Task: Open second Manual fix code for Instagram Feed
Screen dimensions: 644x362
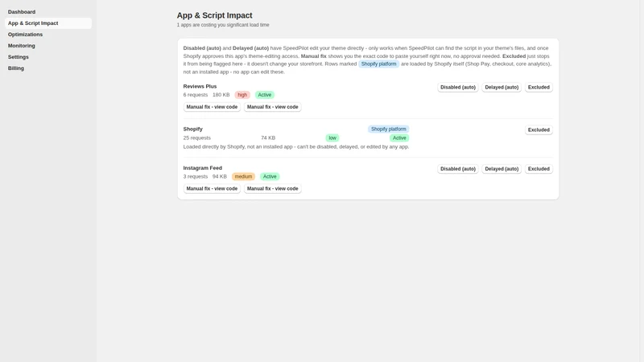Action: pos(272,188)
